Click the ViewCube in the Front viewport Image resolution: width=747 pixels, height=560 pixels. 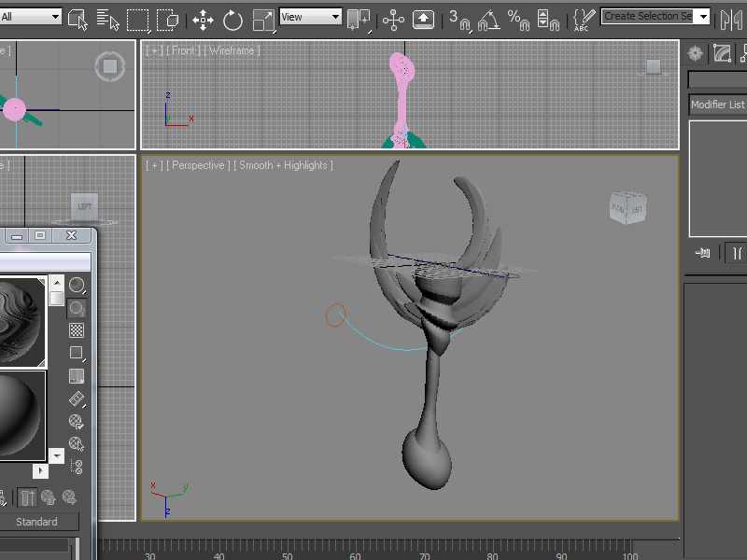[x=653, y=67]
